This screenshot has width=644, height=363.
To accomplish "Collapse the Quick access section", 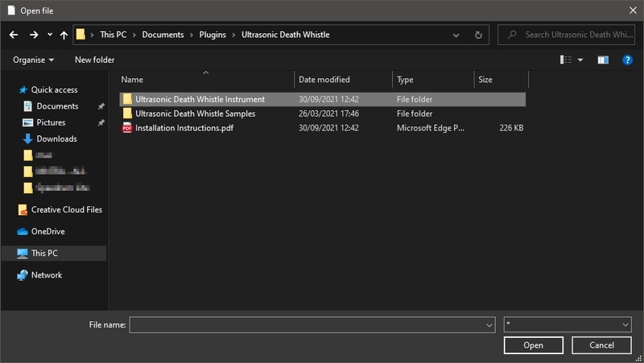I will click(x=11, y=90).
